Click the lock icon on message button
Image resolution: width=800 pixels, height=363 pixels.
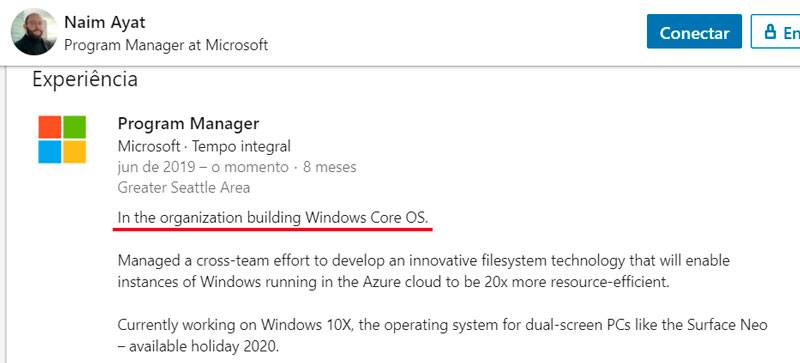coord(770,32)
